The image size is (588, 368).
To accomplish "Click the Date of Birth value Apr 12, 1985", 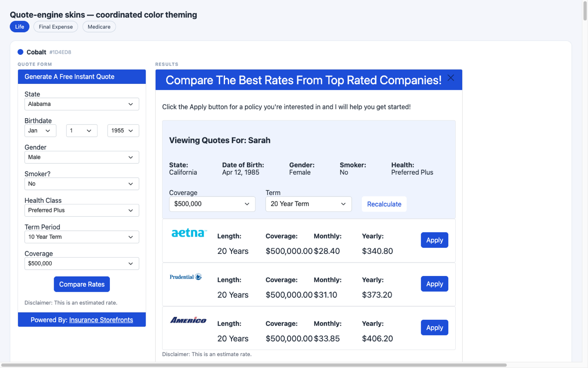I will click(241, 172).
